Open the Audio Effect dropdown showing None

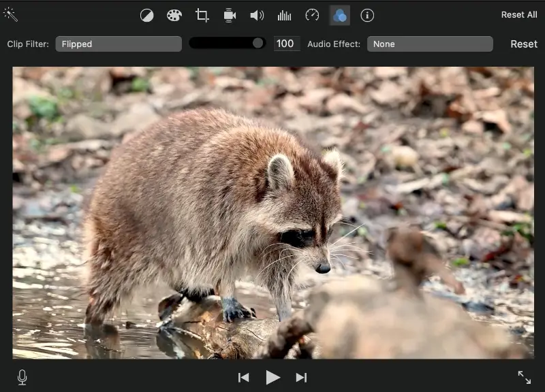(x=430, y=44)
